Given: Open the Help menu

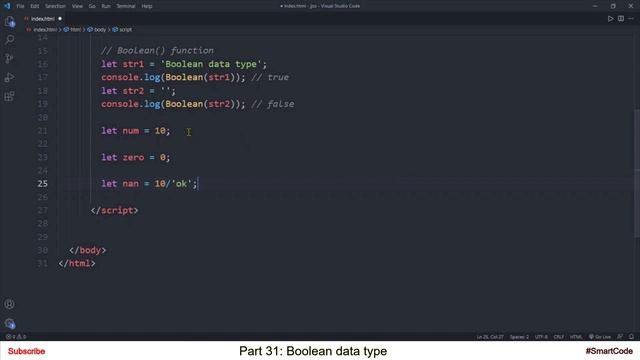Looking at the screenshot, I should pyautogui.click(x=147, y=6).
